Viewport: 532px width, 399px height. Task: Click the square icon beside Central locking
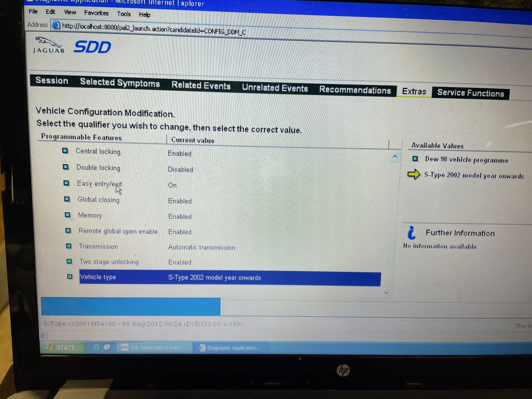click(x=65, y=151)
